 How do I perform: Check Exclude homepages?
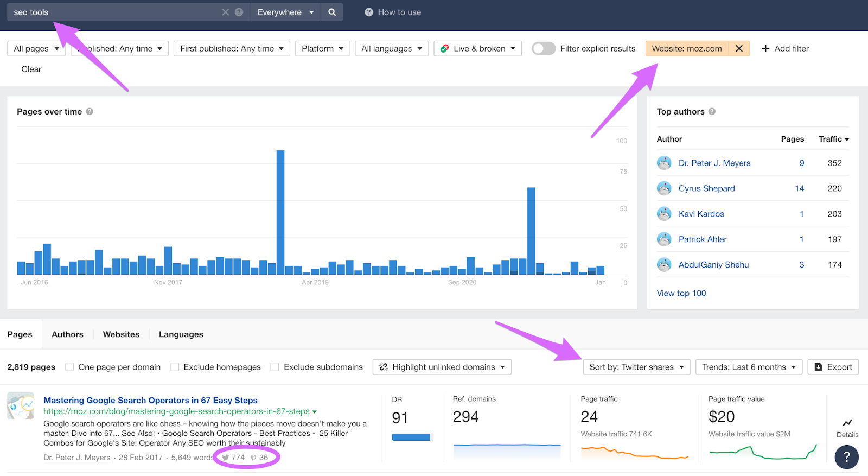click(x=175, y=367)
